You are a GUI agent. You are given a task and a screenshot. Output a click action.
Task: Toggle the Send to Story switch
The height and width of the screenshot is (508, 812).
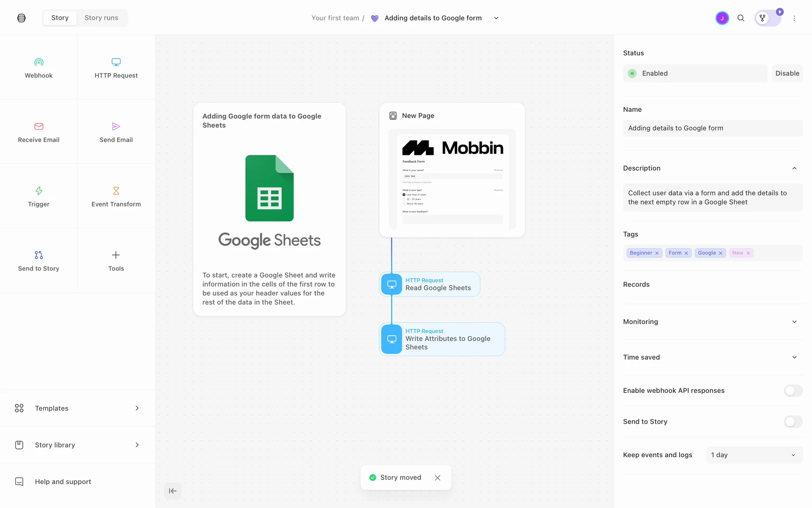pos(793,422)
